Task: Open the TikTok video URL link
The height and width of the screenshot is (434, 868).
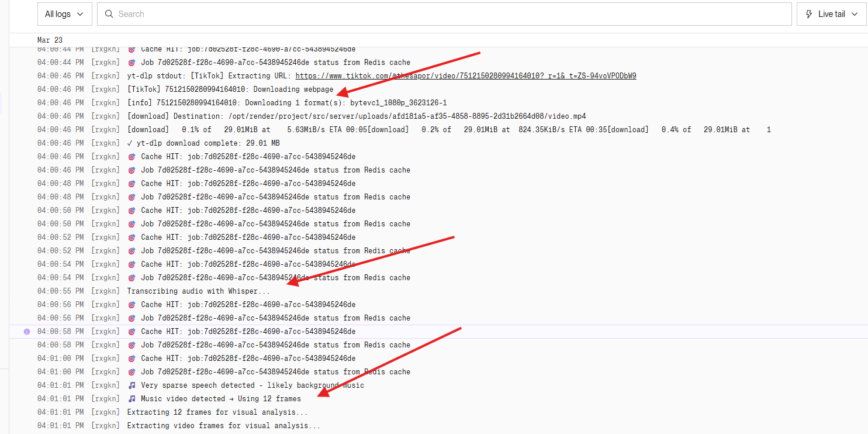Action: pyautogui.click(x=466, y=75)
